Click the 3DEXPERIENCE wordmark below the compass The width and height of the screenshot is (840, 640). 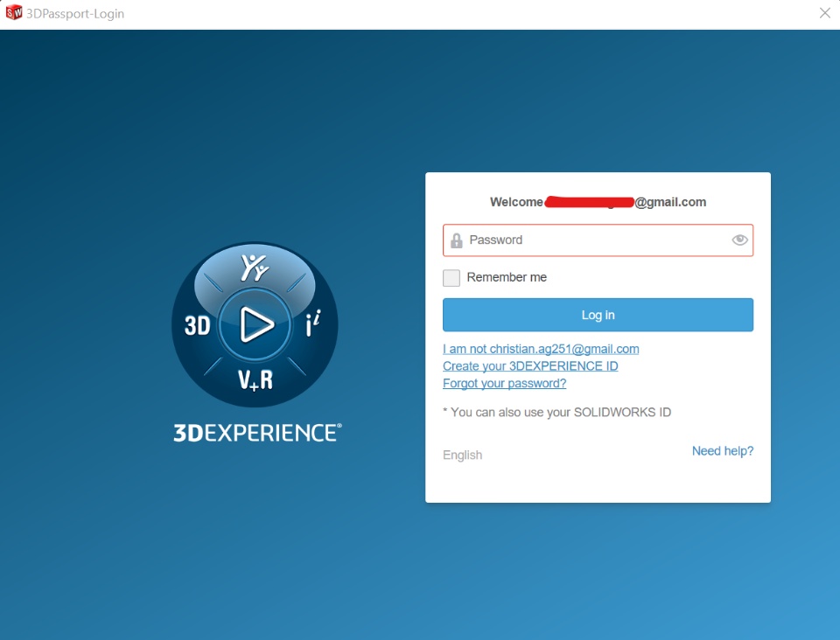[257, 433]
